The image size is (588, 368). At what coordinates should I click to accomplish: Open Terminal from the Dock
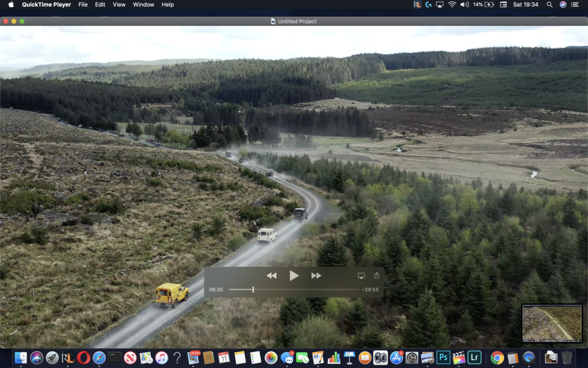tap(115, 357)
